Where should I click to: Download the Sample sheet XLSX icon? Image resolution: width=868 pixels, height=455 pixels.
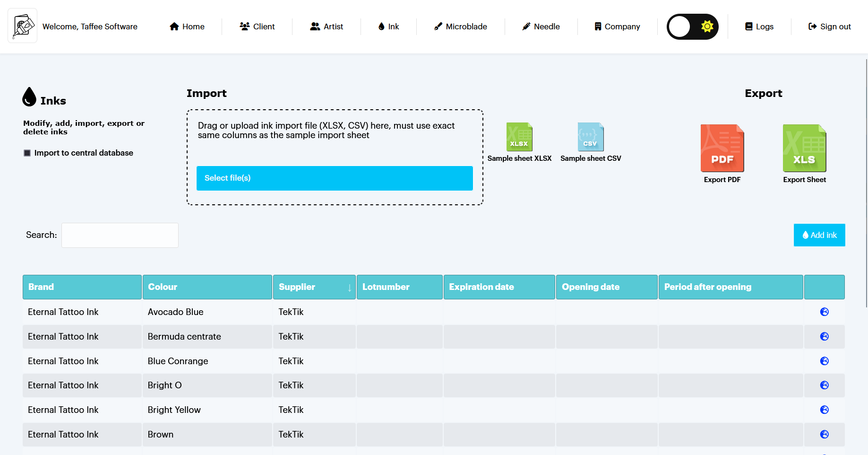coord(519,137)
